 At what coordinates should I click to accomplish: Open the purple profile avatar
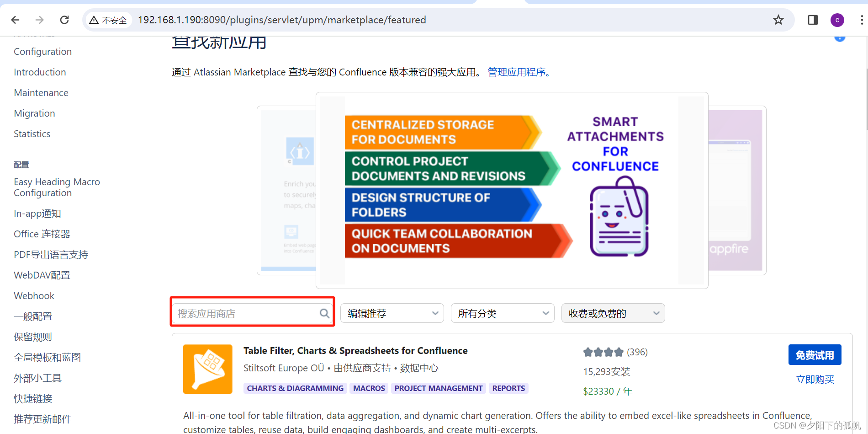(x=837, y=20)
